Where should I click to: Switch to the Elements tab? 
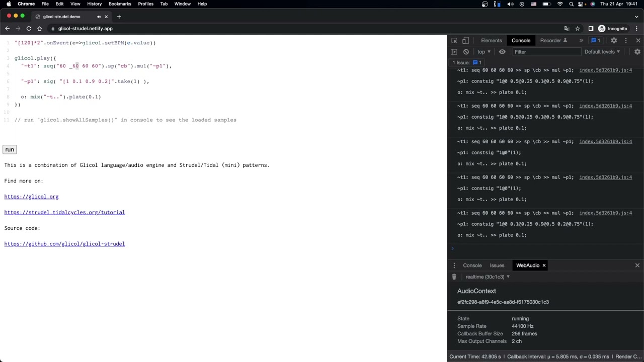tap(491, 41)
